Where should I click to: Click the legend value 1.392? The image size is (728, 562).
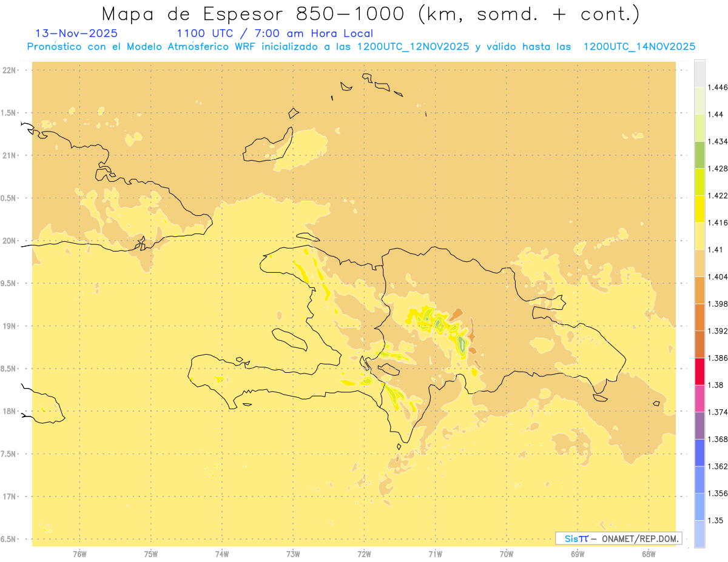click(718, 331)
